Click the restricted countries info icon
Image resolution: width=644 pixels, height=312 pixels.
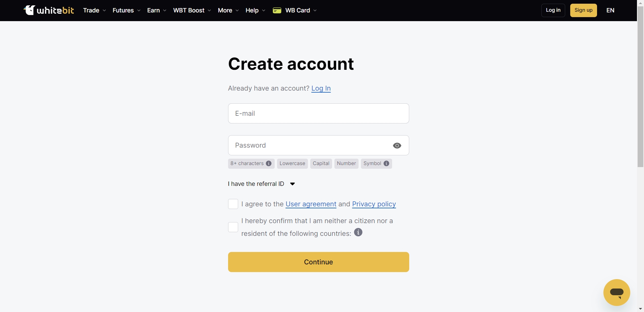point(358,232)
